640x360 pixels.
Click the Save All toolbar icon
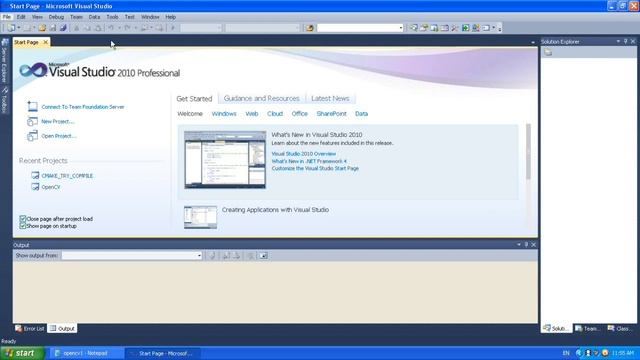63,28
